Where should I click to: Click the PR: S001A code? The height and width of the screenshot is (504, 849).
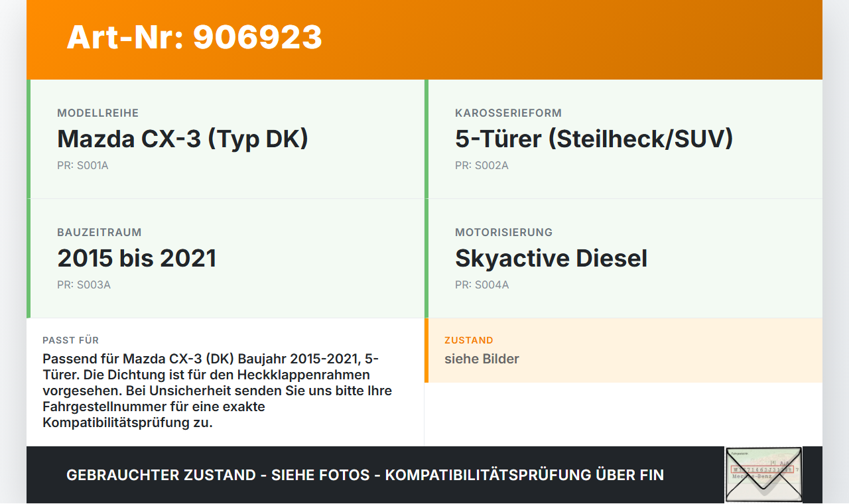click(83, 166)
